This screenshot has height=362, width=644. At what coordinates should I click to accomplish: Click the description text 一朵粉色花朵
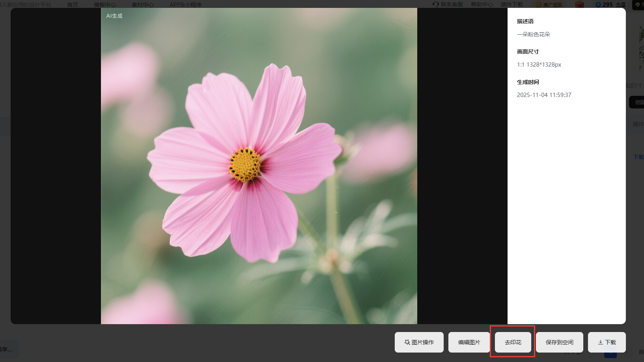[x=533, y=34]
